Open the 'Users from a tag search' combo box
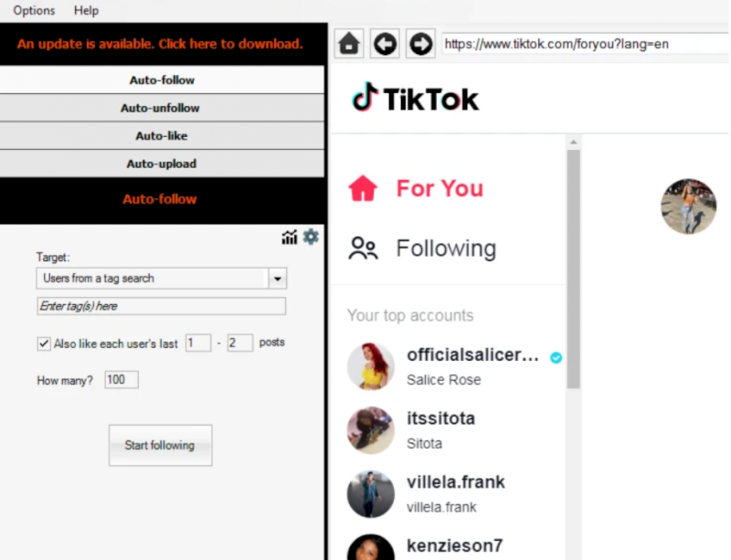 click(162, 279)
